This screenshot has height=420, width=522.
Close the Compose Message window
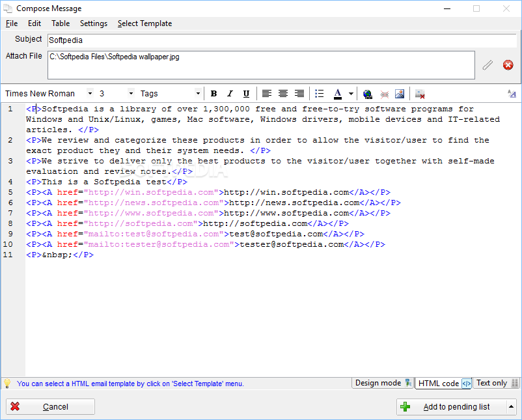click(x=506, y=8)
